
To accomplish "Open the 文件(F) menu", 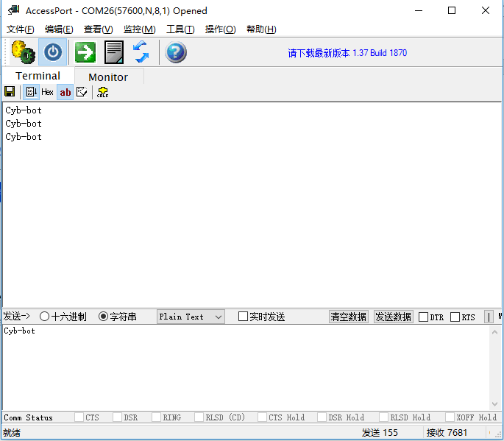I will [x=21, y=29].
